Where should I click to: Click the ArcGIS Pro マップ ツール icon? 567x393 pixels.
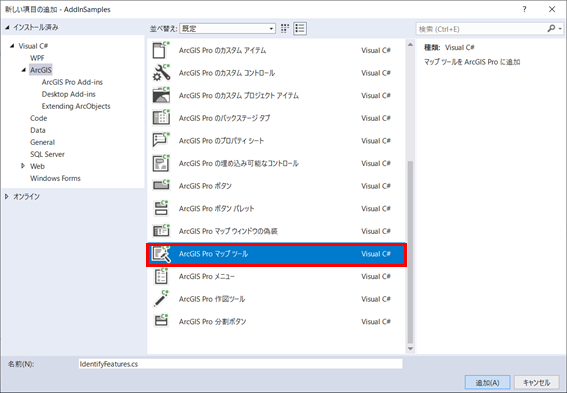tap(161, 254)
